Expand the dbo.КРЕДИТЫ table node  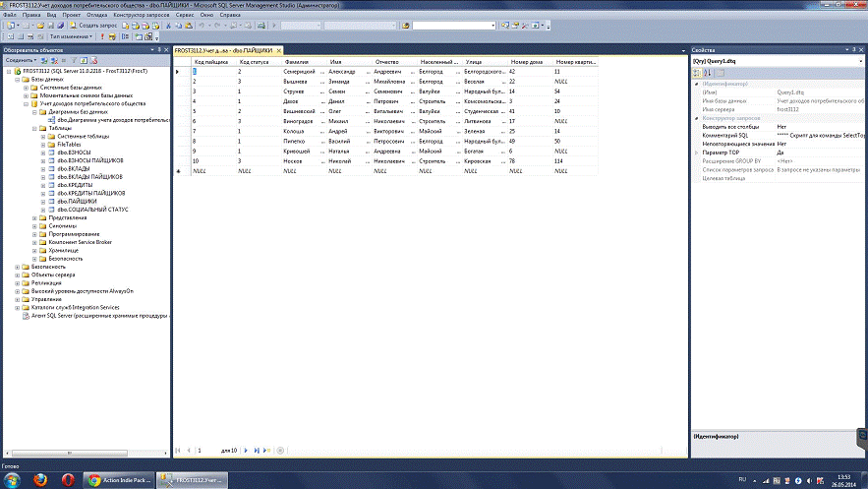pyautogui.click(x=43, y=185)
